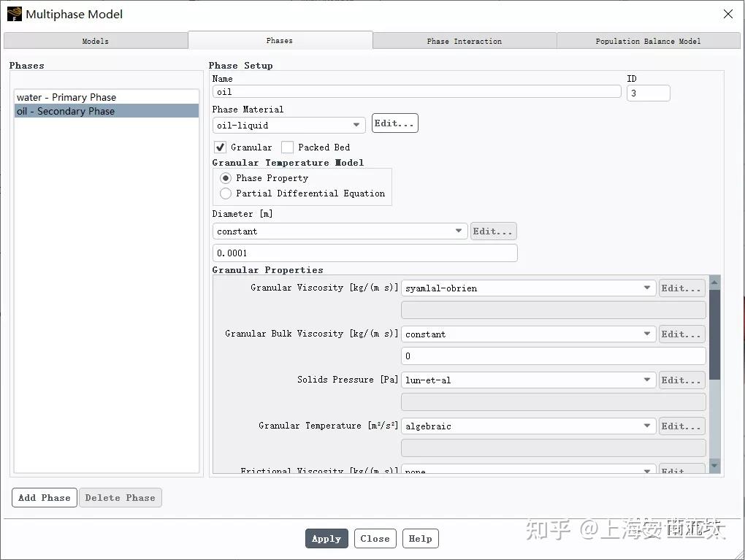Image resolution: width=745 pixels, height=560 pixels.
Task: Select the Phase Property radio button
Action: click(226, 178)
